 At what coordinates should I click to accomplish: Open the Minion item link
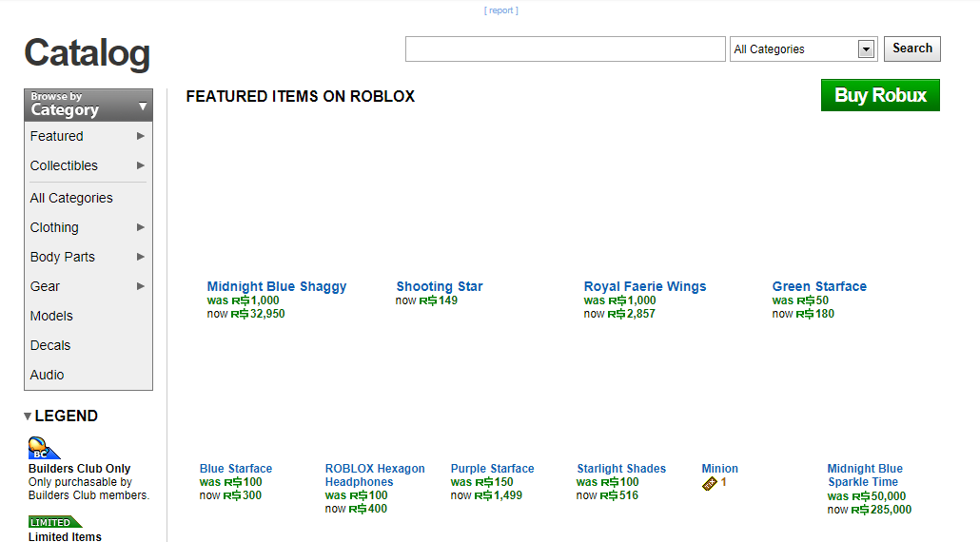(x=719, y=469)
